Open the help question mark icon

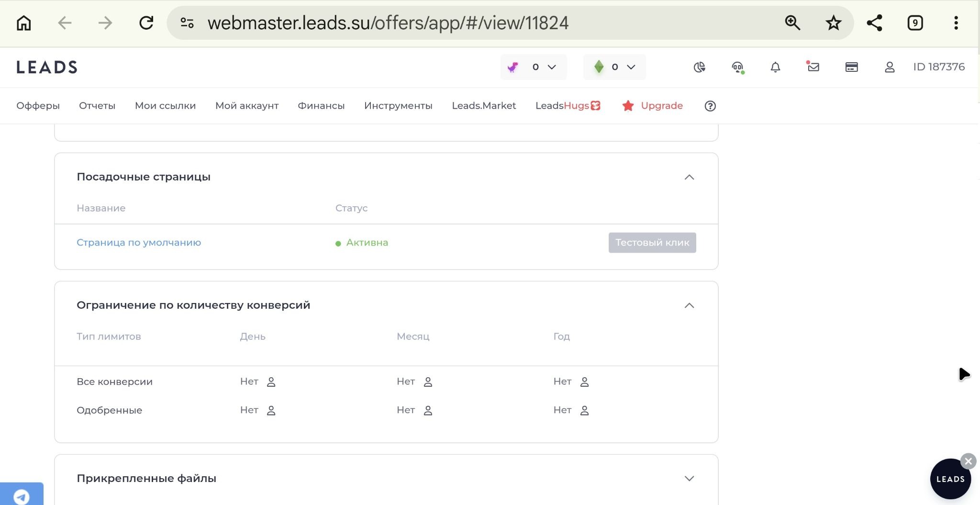click(x=710, y=106)
